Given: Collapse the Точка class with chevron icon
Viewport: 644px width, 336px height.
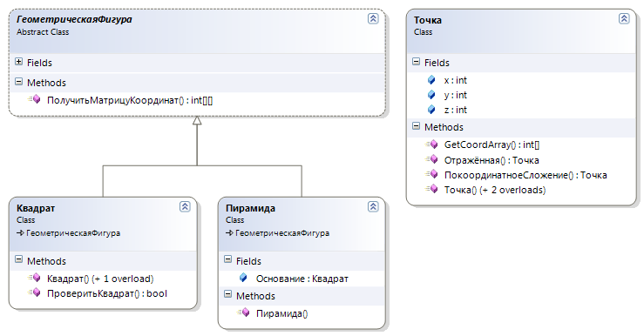Looking at the screenshot, I should pos(624,18).
